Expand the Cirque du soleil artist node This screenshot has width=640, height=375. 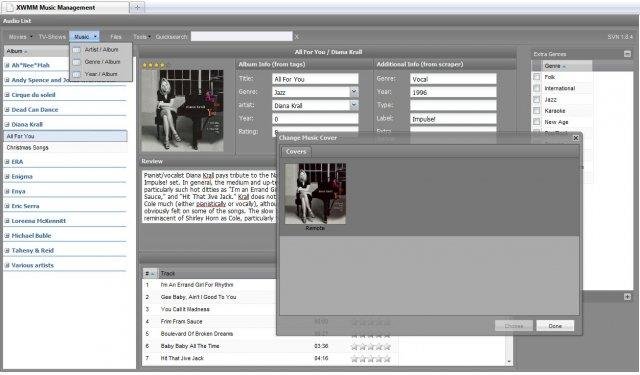click(x=7, y=95)
